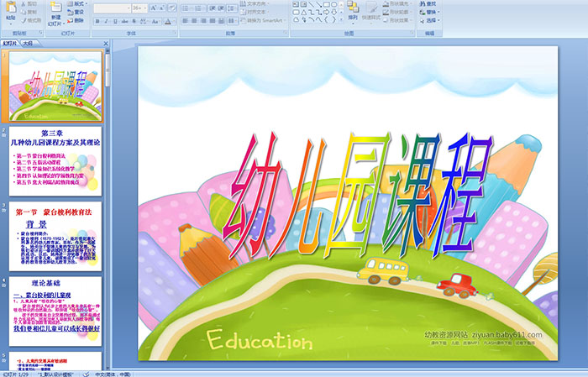Screen dimensions: 588x377
Task: Align text right
Action: (x=203, y=21)
